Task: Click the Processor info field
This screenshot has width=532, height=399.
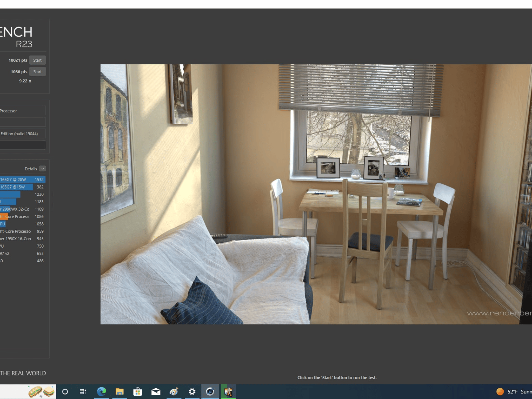Action: point(23,111)
